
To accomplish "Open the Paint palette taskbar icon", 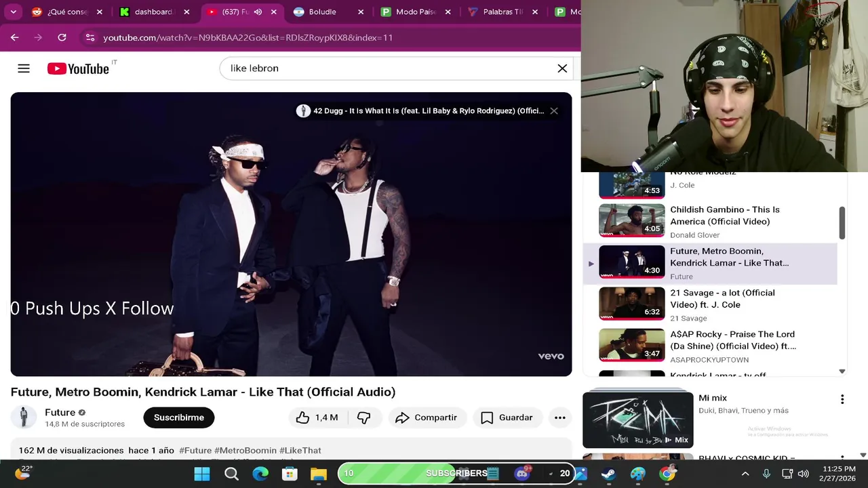I will tap(638, 474).
